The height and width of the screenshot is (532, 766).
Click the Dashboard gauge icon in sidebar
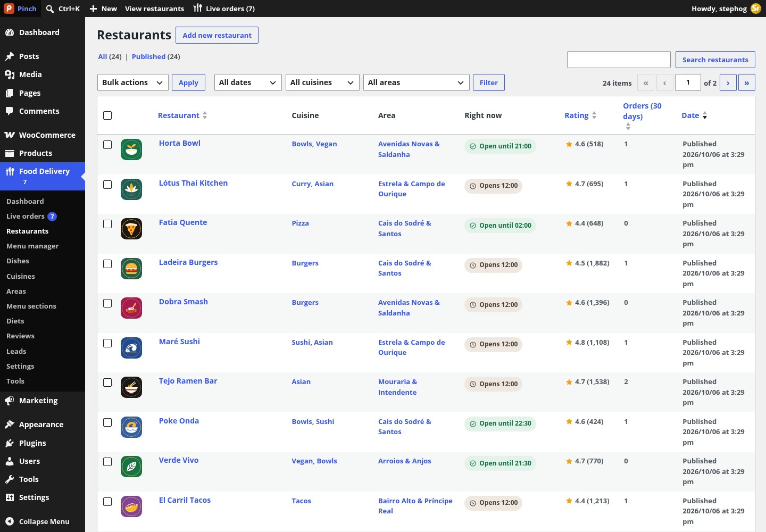pyautogui.click(x=10, y=32)
